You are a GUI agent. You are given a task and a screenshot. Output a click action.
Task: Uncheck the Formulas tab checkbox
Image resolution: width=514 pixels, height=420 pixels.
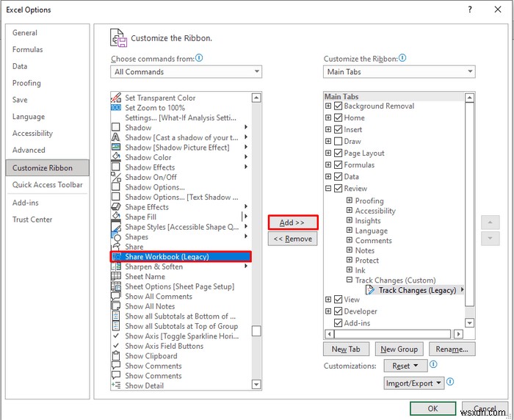pos(338,165)
